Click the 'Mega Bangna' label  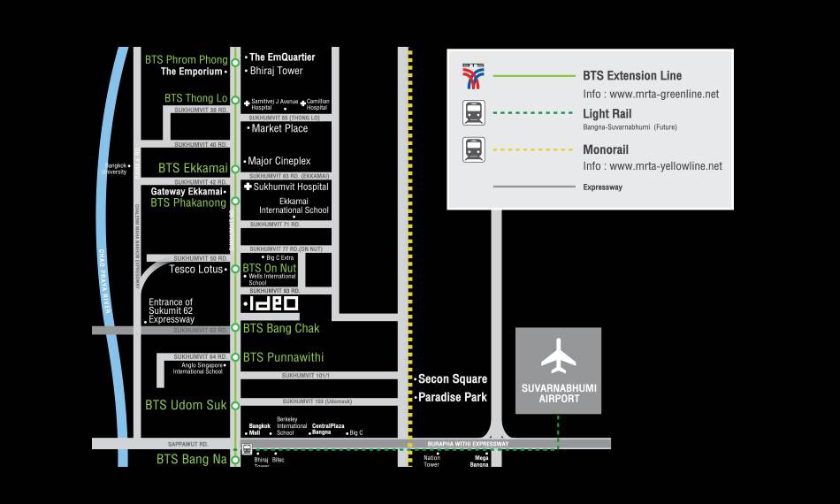tap(479, 462)
